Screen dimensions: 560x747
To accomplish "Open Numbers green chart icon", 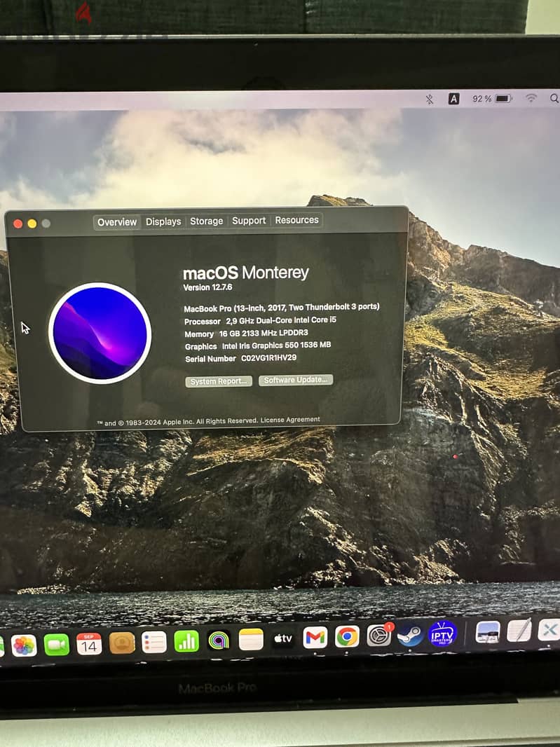I will (x=186, y=640).
